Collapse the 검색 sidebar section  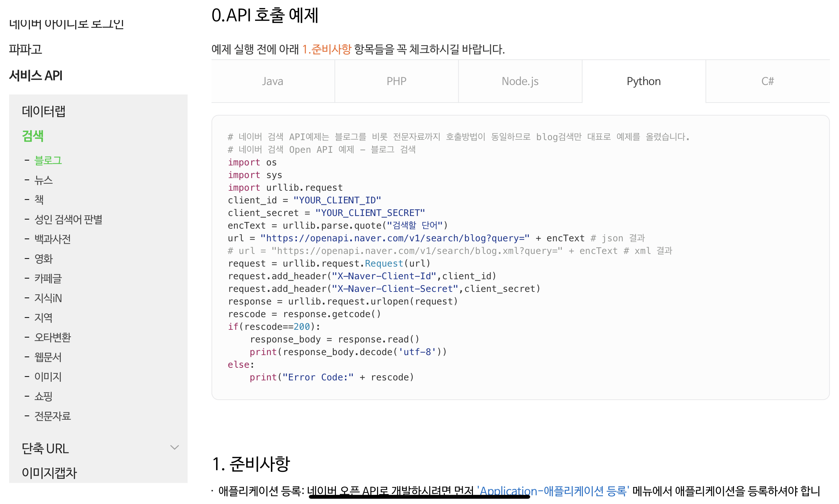point(33,136)
